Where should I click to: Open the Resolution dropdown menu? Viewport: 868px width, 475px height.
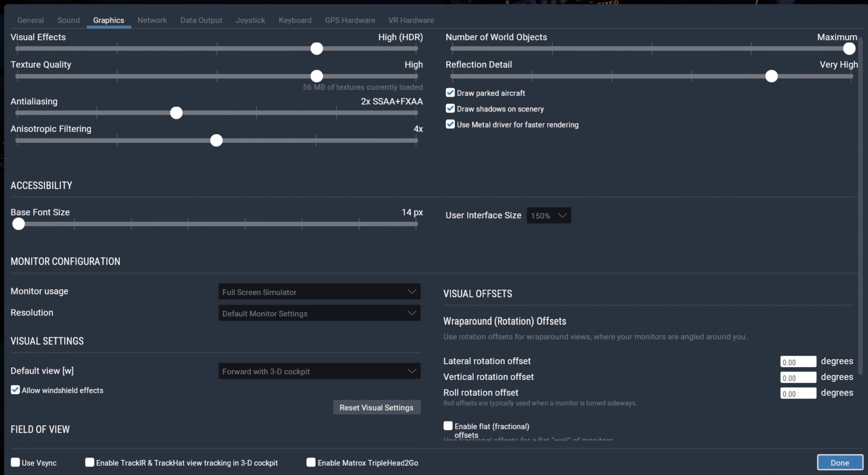(x=319, y=313)
